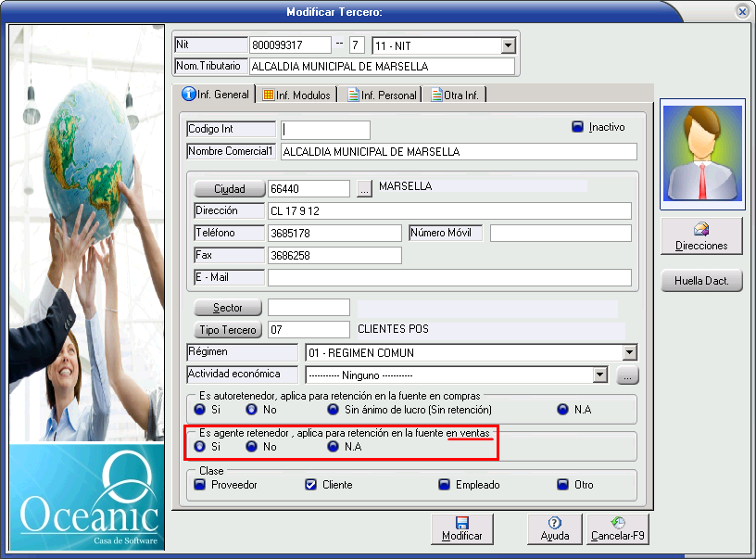Click the Tipo Tercero button
756x559 pixels.
coord(228,330)
